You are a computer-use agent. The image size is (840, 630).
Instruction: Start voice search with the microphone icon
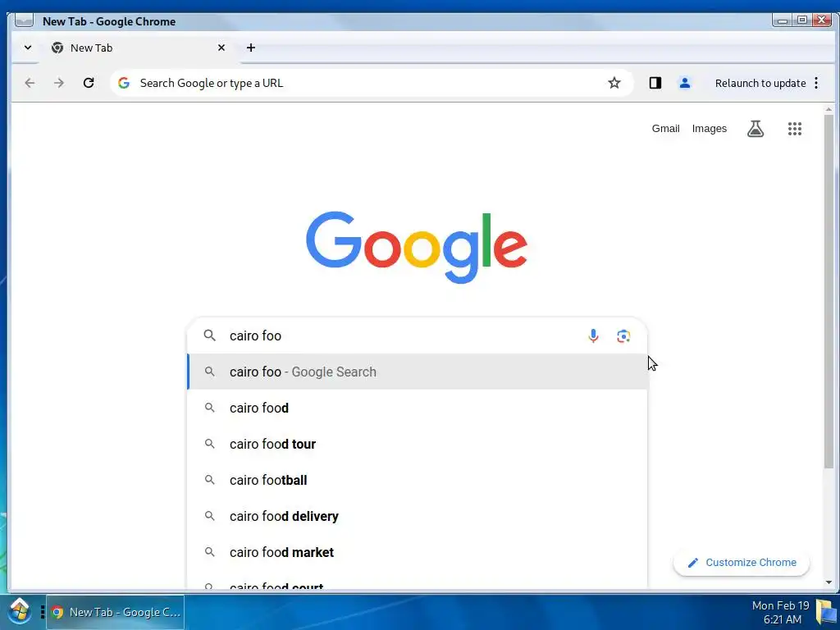click(x=593, y=336)
